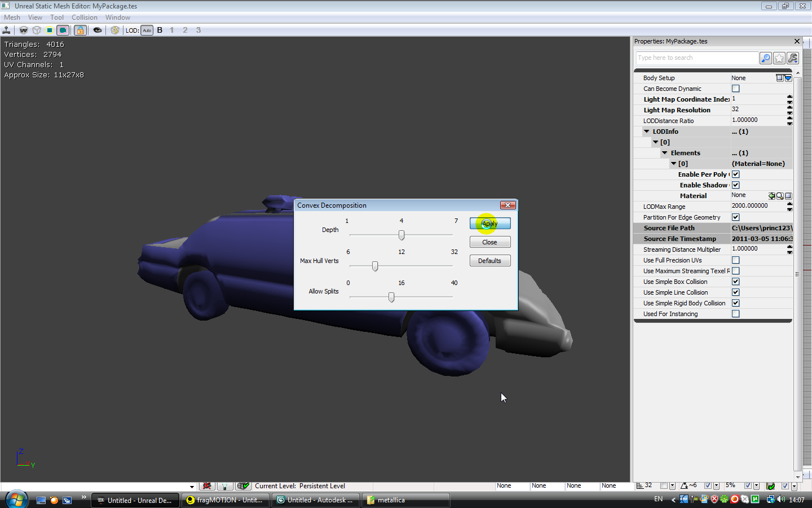
Task: Switch to Untitled - Autodesk taskbar window
Action: click(316, 500)
